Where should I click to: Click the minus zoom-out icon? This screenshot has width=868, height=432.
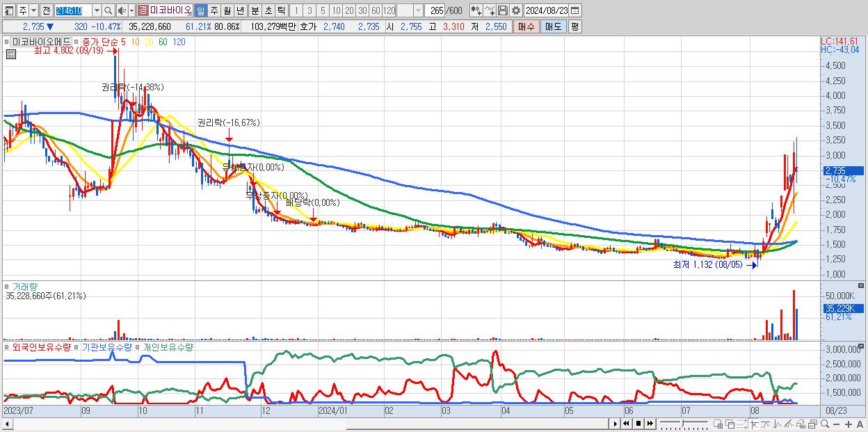837,424
